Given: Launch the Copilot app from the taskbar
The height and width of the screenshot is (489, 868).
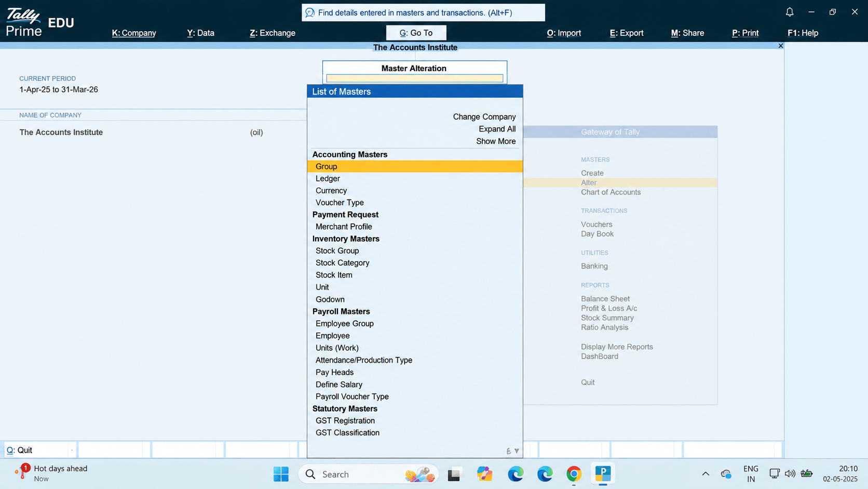Looking at the screenshot, I should (485, 474).
